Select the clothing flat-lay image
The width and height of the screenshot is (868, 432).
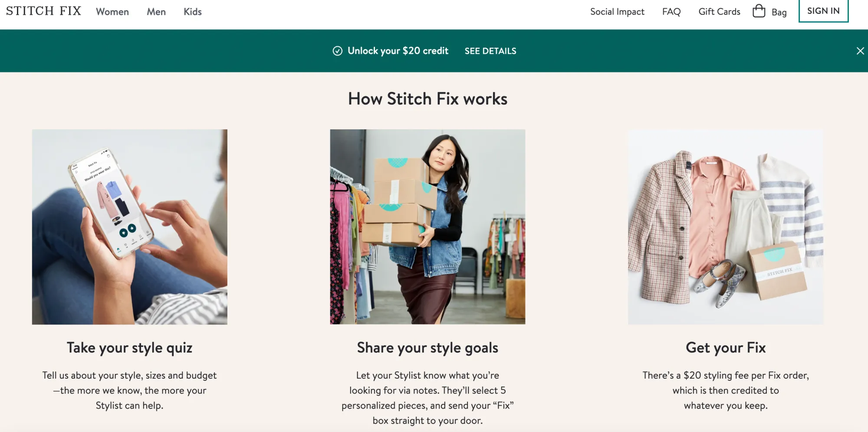[x=725, y=226]
